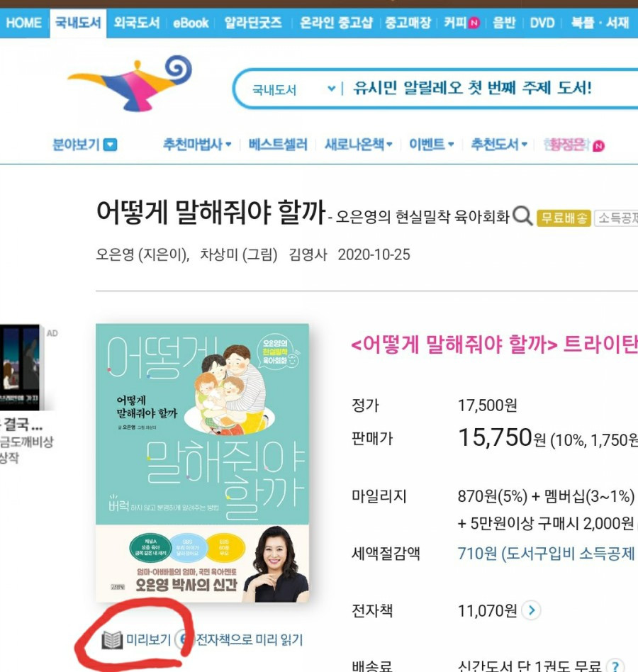Switch to the eBook tab

[190, 23]
